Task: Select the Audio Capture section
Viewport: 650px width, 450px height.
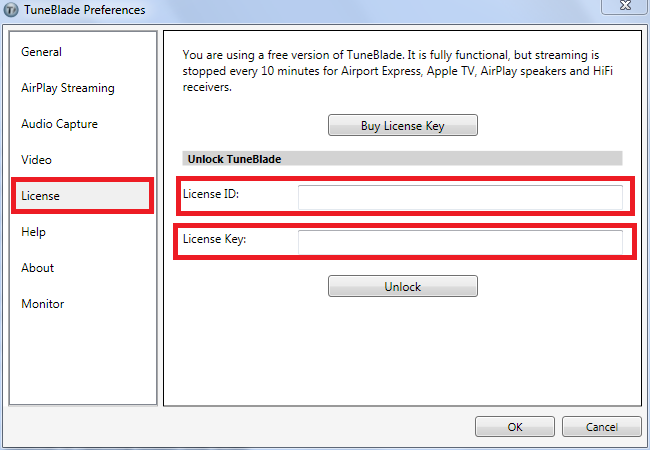Action: pos(59,124)
